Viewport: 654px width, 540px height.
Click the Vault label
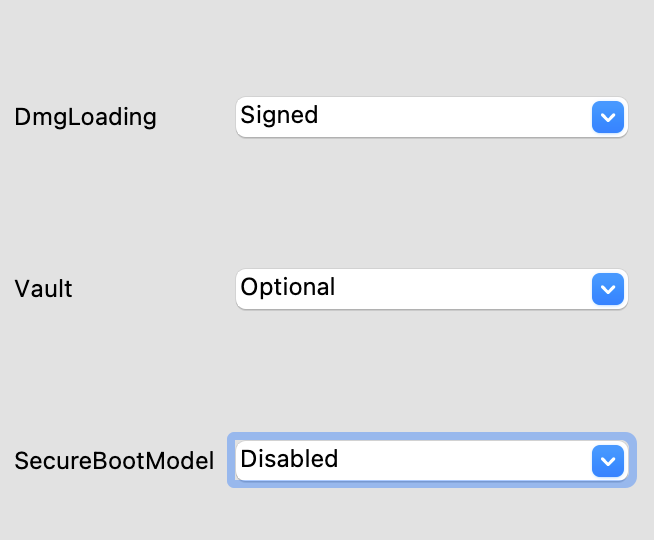pos(44,289)
